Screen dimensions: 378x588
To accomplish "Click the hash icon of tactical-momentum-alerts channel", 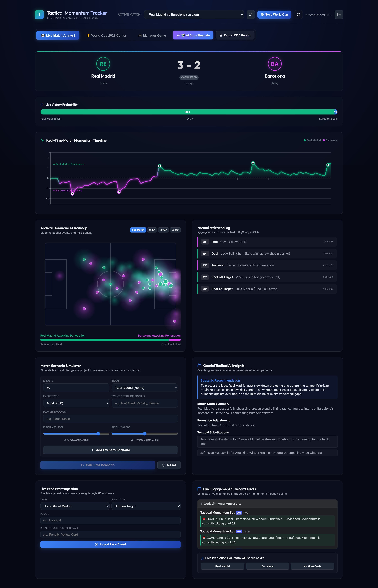I will coord(201,503).
